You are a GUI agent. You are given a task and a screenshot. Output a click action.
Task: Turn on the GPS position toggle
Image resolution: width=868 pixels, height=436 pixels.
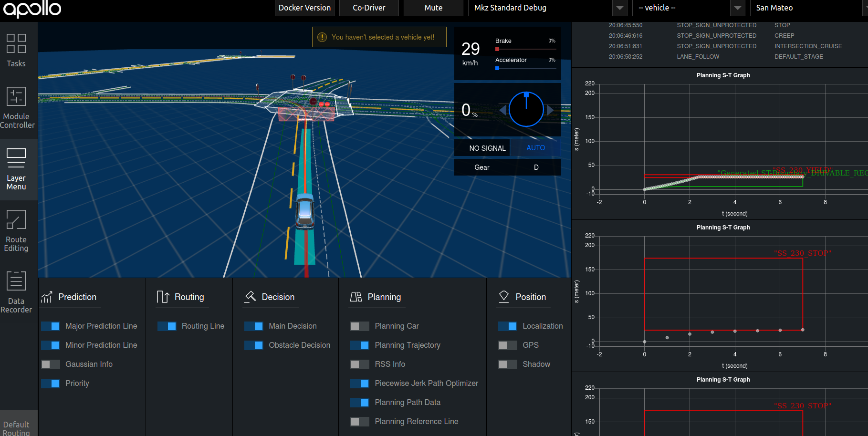(x=508, y=345)
